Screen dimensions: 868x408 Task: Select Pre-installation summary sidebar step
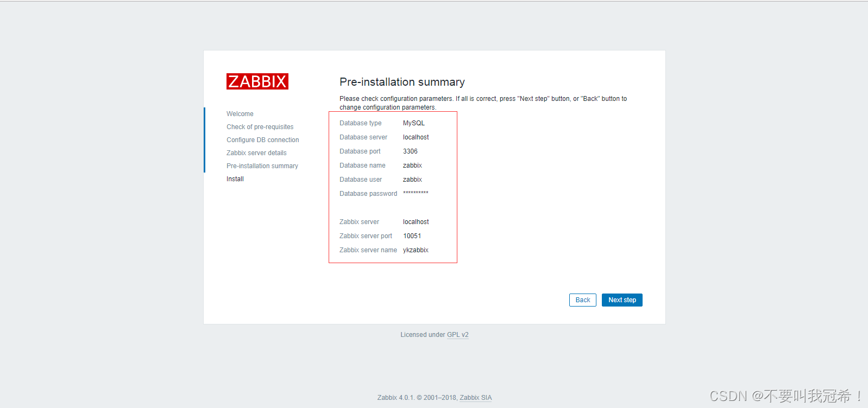click(x=262, y=166)
